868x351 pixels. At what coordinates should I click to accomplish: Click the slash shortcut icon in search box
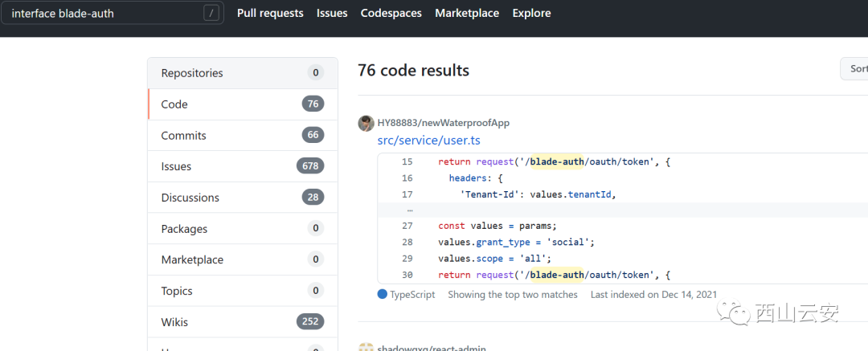coord(211,13)
